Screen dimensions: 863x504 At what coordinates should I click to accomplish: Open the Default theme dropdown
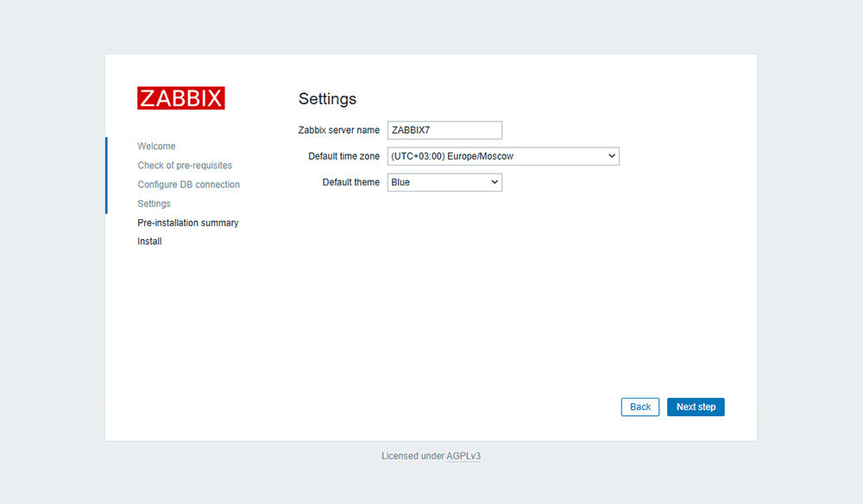tap(444, 182)
